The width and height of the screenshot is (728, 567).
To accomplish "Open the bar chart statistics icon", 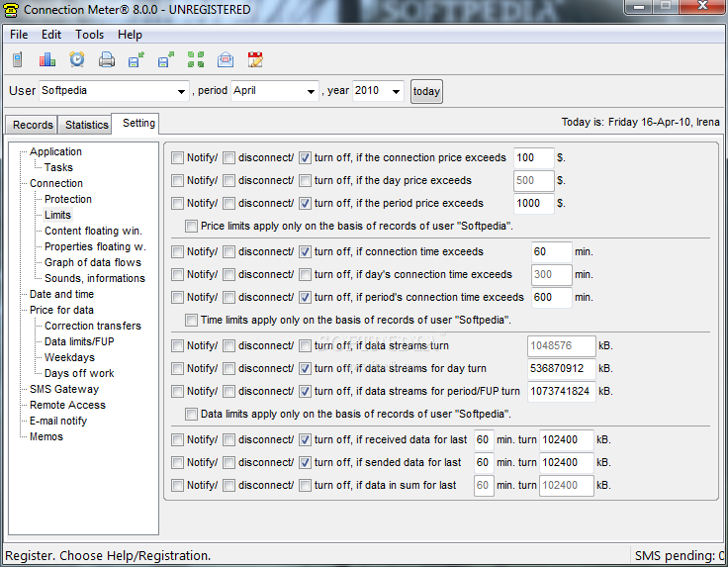I will point(47,59).
